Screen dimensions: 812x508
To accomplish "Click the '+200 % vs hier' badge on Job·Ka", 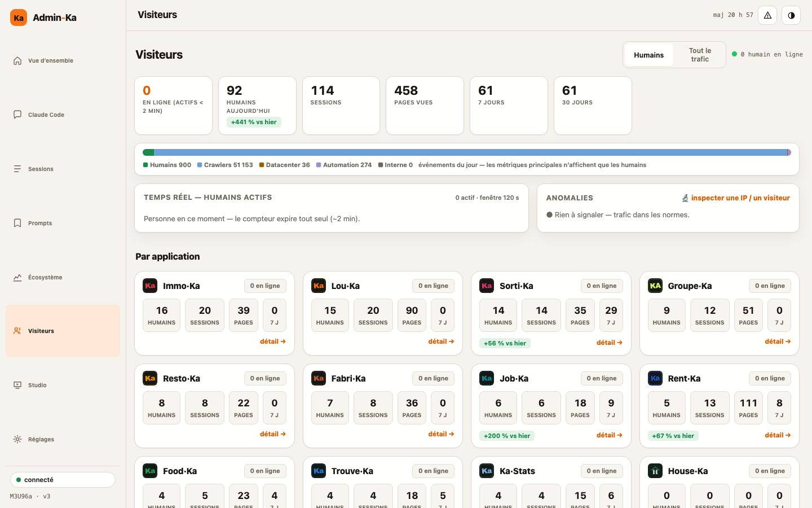I will point(507,436).
